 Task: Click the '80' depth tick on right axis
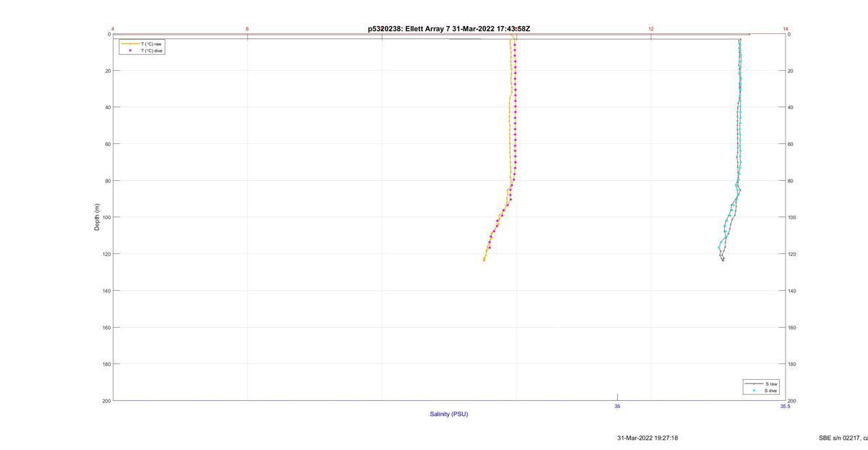791,181
